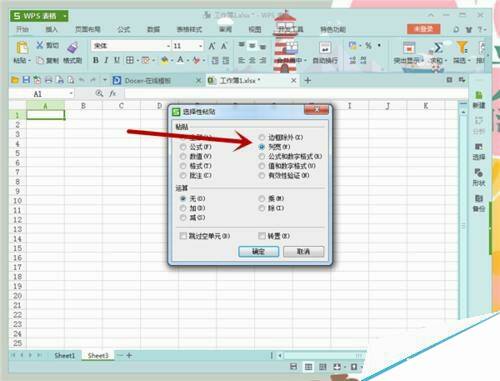Click the New (新建) icon in side panel
Image resolution: width=500 pixels, height=381 pixels.
tap(479, 95)
